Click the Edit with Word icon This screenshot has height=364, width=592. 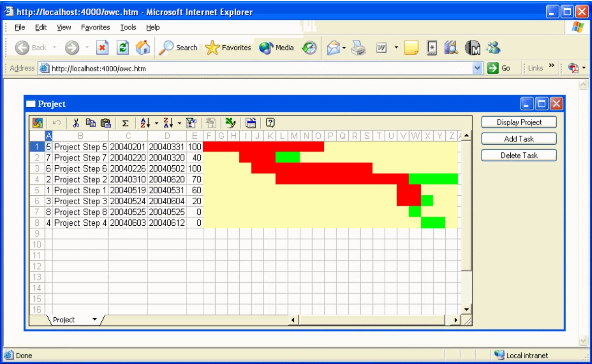click(x=382, y=48)
